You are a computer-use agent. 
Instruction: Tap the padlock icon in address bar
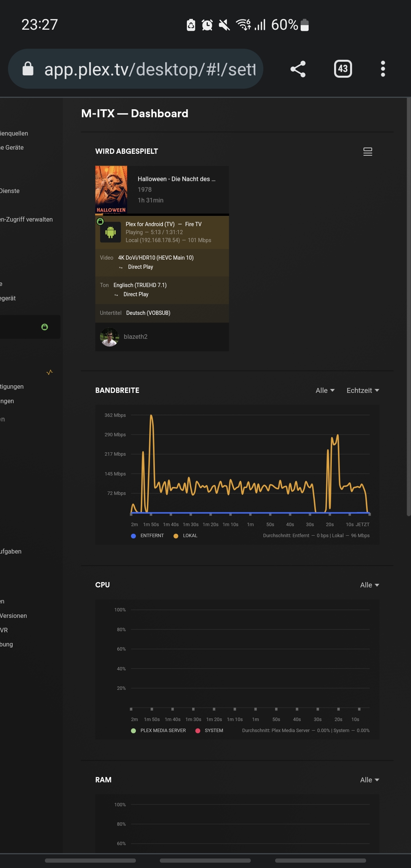(x=28, y=69)
